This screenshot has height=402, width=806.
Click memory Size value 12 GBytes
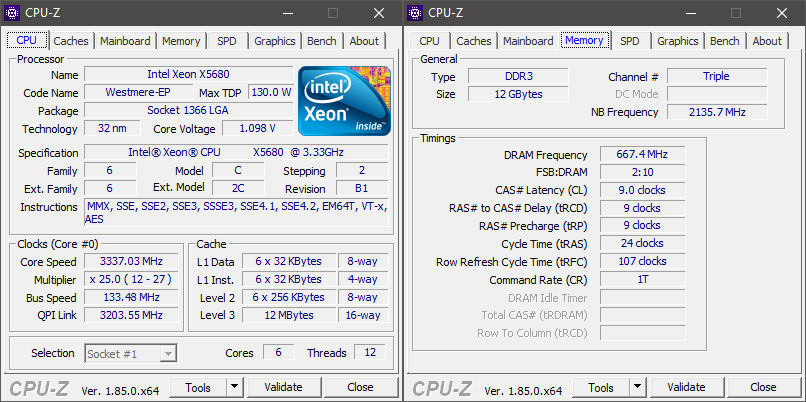pos(518,94)
